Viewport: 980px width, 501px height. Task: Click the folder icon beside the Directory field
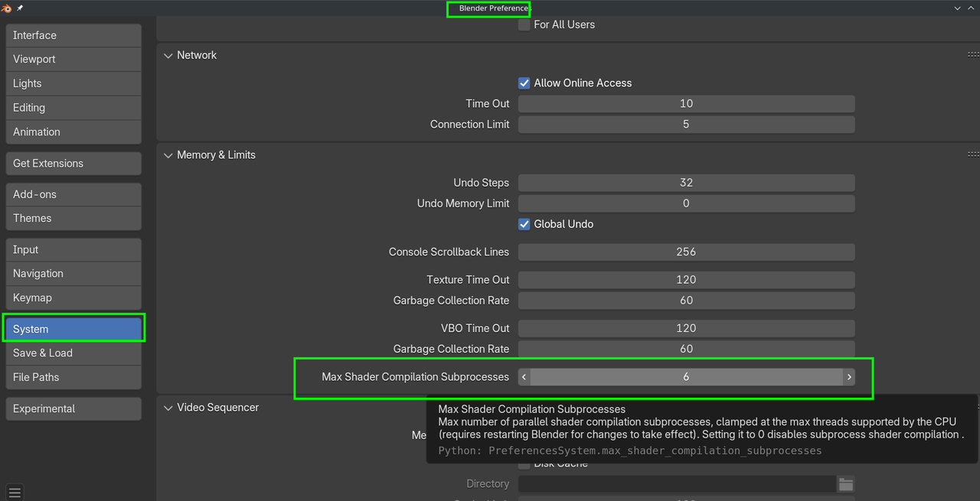845,484
